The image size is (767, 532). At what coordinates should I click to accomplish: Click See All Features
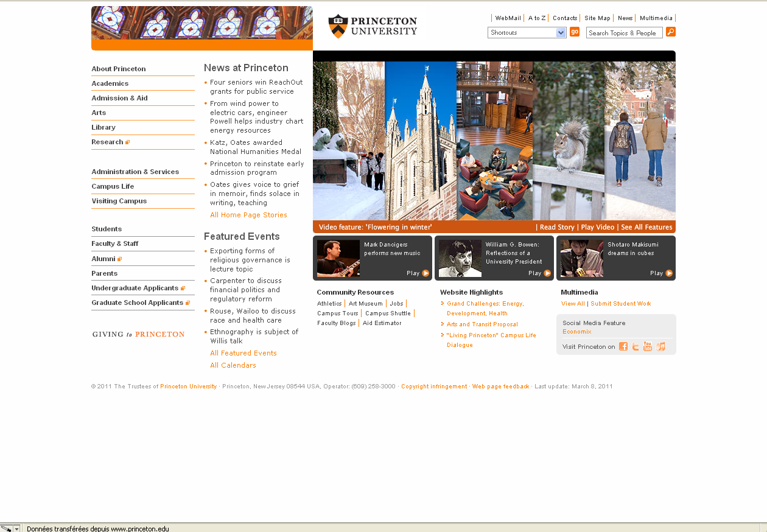[x=646, y=227]
